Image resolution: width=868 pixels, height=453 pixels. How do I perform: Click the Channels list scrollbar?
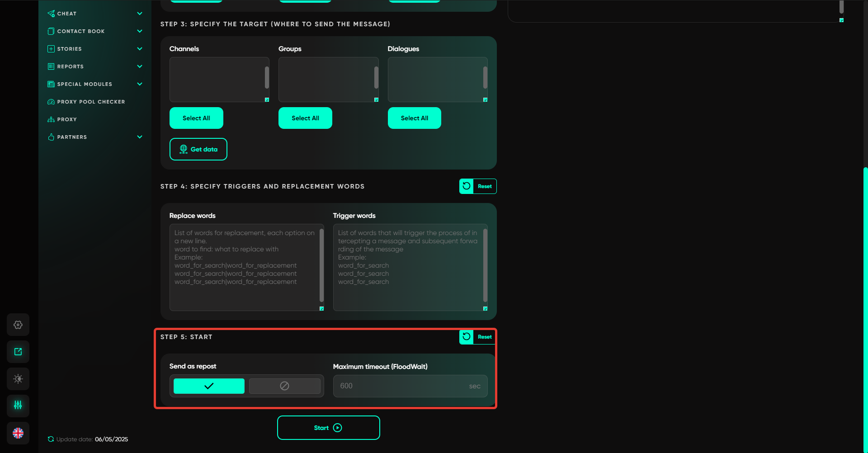[267, 78]
